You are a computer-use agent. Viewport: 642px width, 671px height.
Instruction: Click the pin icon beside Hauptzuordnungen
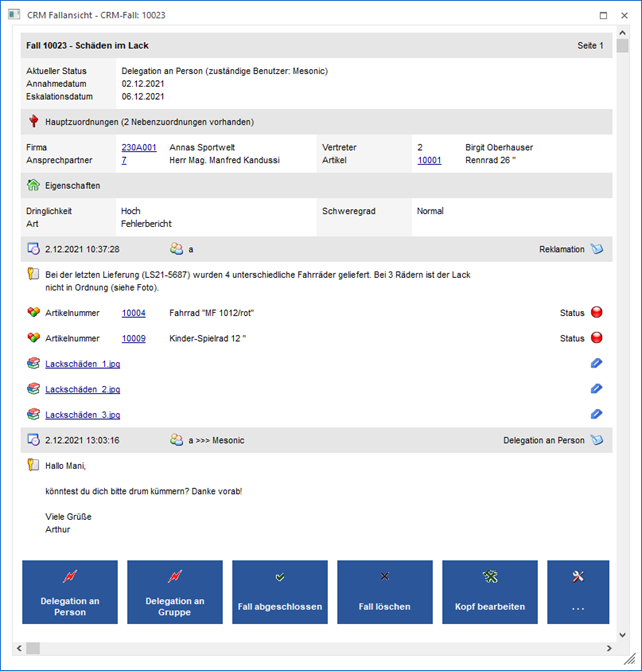34,122
